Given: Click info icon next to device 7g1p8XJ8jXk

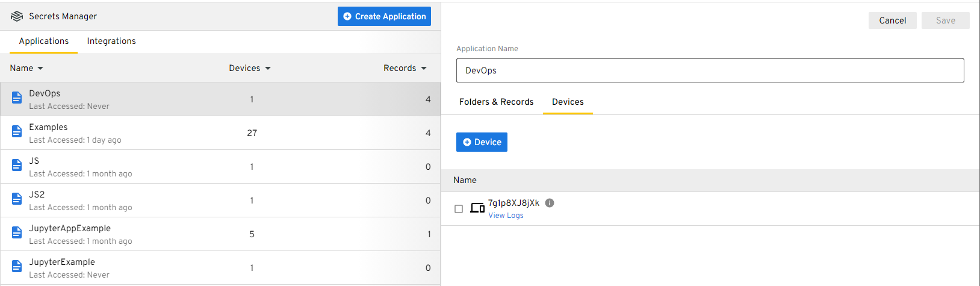Looking at the screenshot, I should pyautogui.click(x=550, y=203).
